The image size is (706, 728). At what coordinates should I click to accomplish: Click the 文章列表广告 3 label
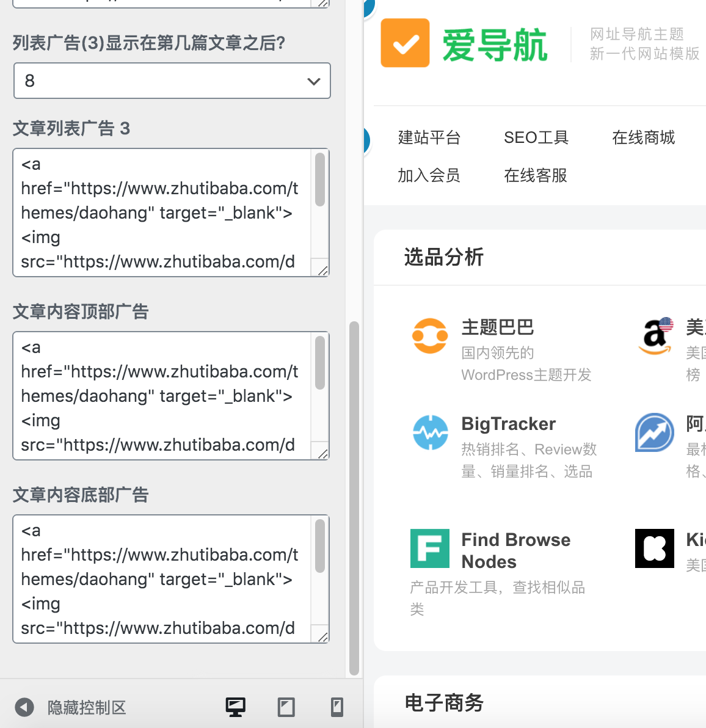point(71,128)
